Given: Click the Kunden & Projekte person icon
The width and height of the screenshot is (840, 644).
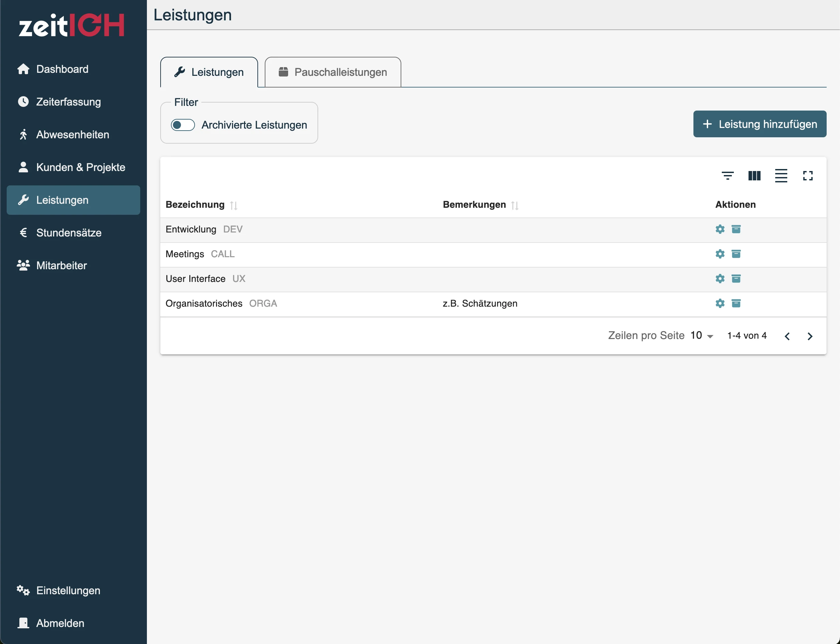Looking at the screenshot, I should click(23, 167).
